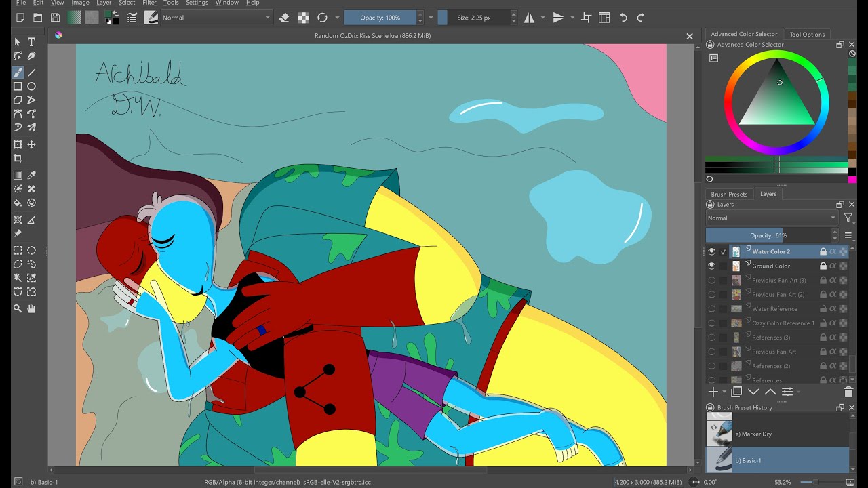The height and width of the screenshot is (488, 868).
Task: Select the Fill bucket tool
Action: 18,203
